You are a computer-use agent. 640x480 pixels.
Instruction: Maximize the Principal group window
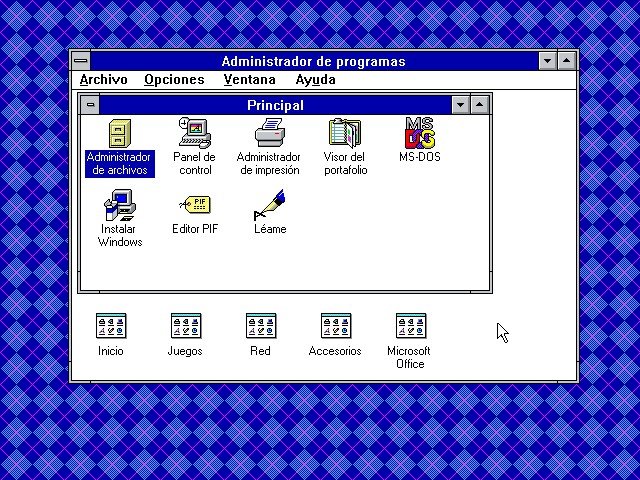tap(480, 105)
